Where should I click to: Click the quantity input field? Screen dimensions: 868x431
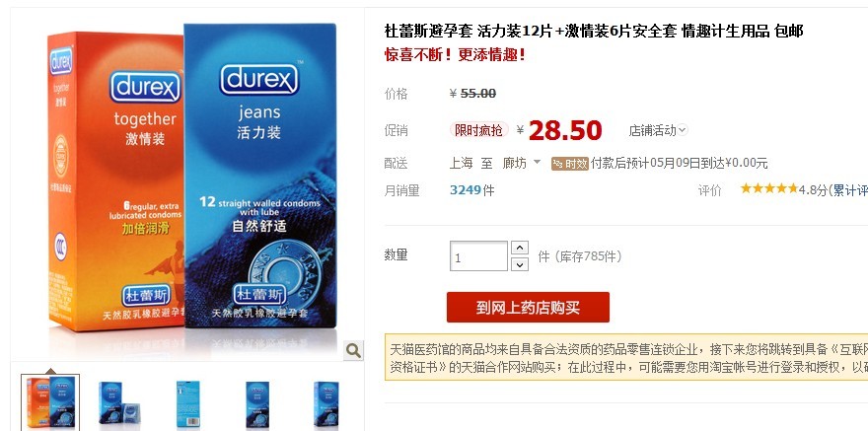478,256
